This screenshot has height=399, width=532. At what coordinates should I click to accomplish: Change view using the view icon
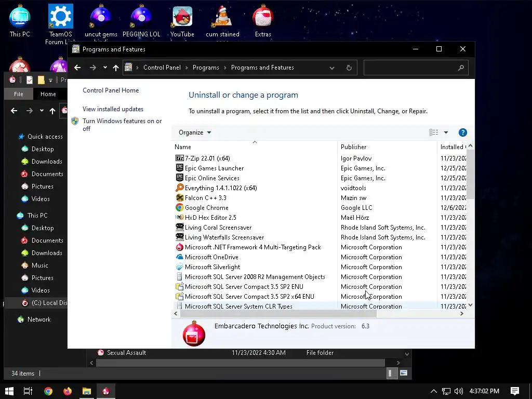(434, 132)
